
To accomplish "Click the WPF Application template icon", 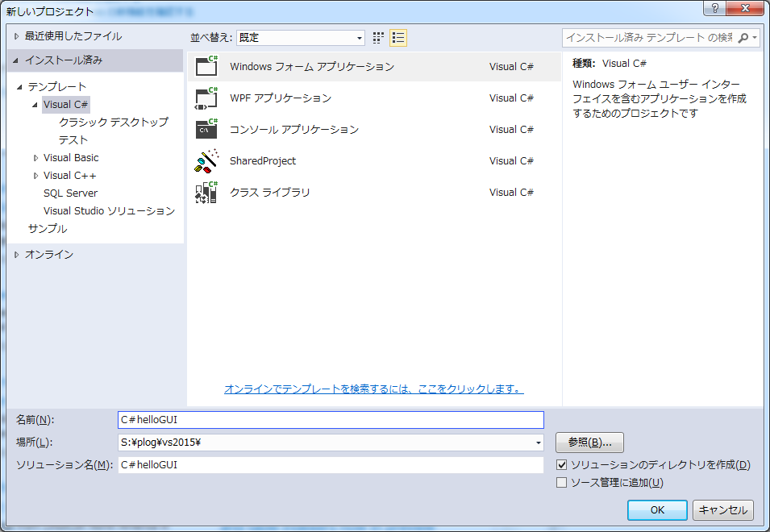I will [206, 98].
